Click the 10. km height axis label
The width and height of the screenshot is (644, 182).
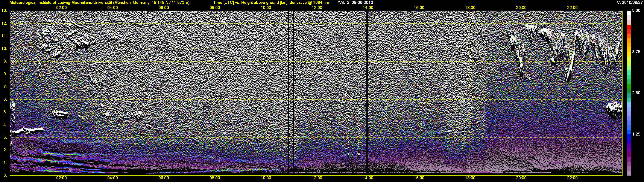4,48
